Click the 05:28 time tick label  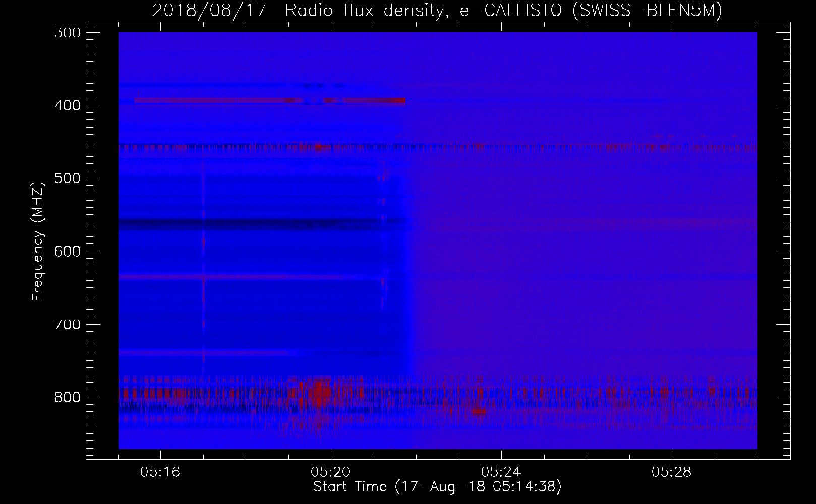coord(672,472)
